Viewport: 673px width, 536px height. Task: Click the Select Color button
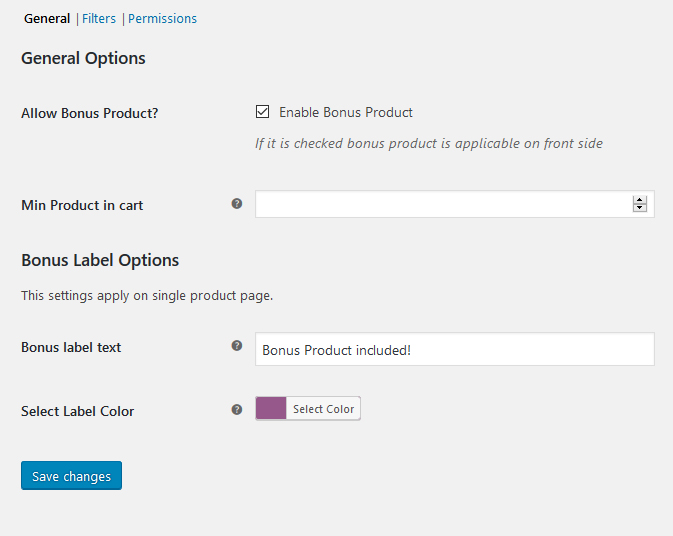point(323,409)
